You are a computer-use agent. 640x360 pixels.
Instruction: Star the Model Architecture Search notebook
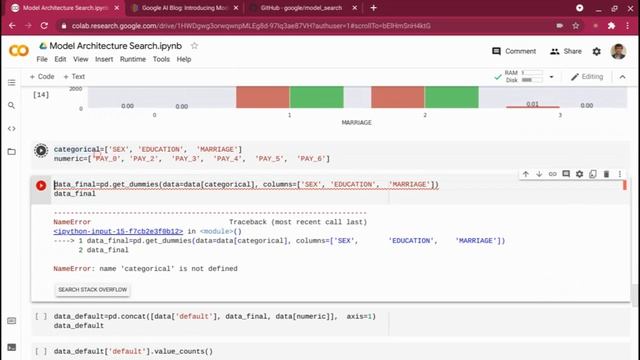(194, 46)
